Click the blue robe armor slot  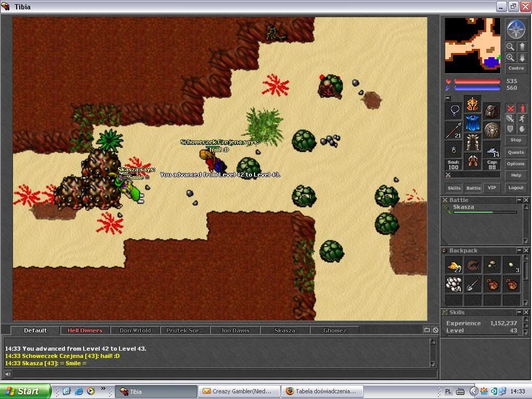tap(473, 123)
